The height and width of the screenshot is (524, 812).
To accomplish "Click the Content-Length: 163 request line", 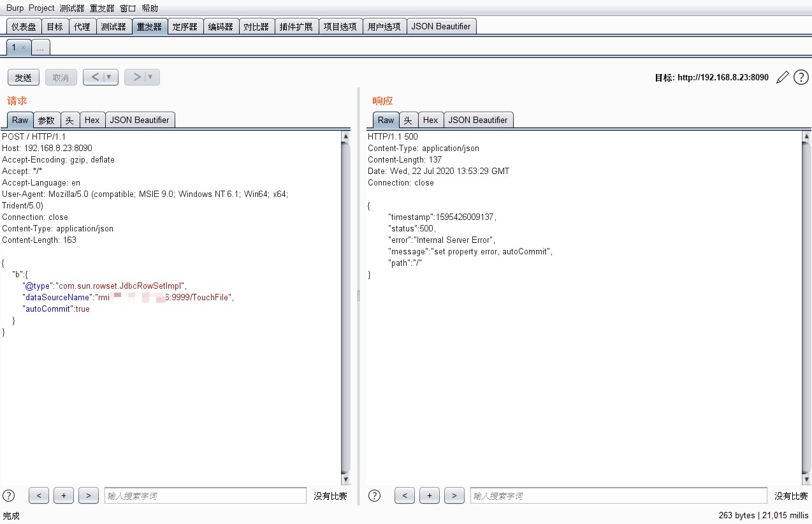I will [39, 240].
